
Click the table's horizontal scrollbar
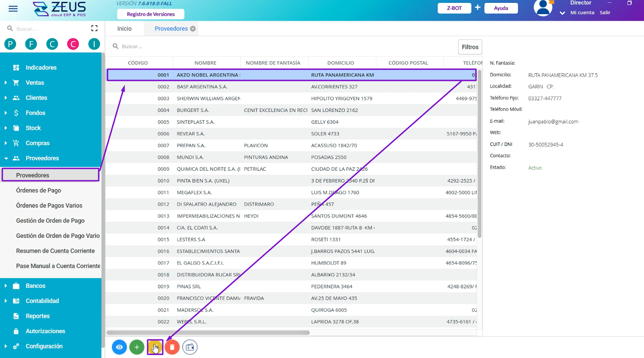click(208, 333)
